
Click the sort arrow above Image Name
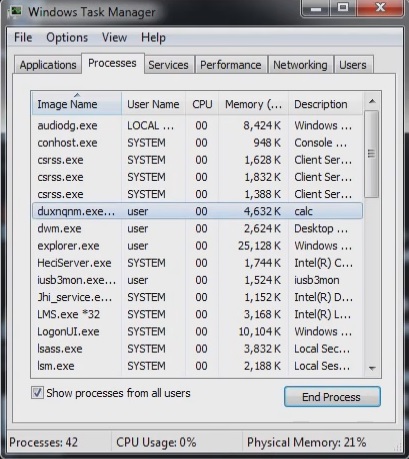[77, 95]
